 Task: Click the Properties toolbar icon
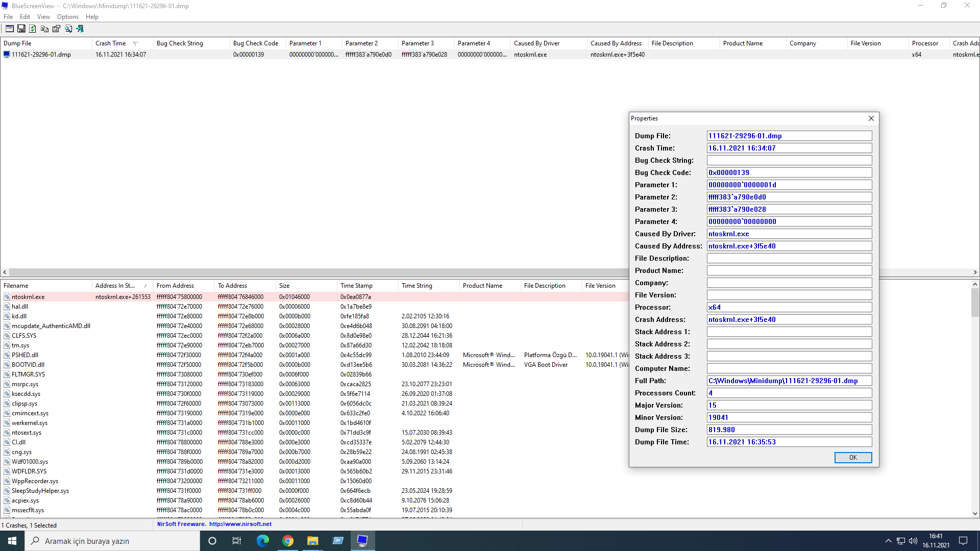[56, 29]
